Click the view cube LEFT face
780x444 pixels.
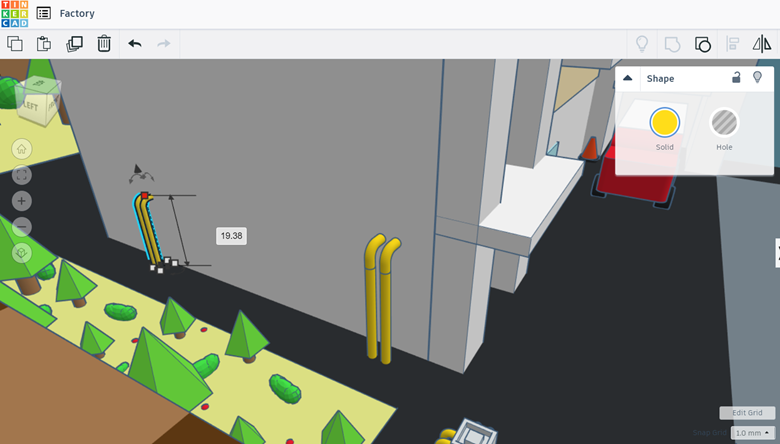point(31,106)
